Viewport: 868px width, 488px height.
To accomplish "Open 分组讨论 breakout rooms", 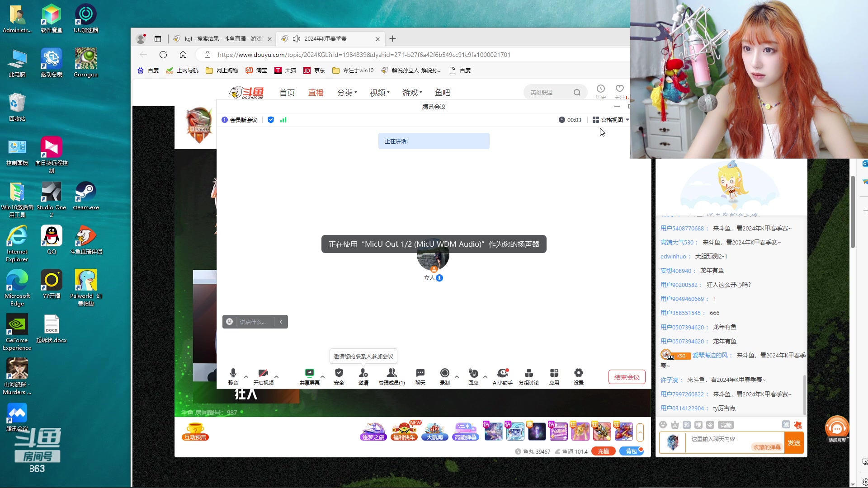I will [528, 376].
